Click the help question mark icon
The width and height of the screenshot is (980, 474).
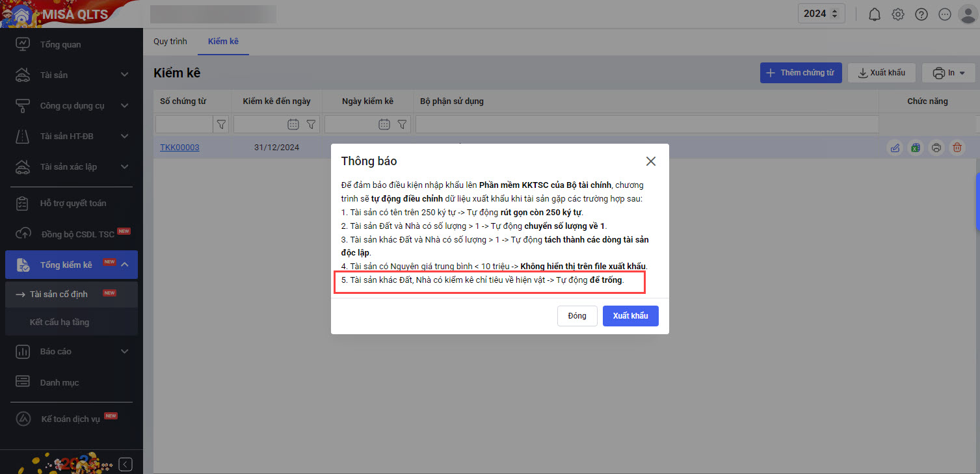921,14
